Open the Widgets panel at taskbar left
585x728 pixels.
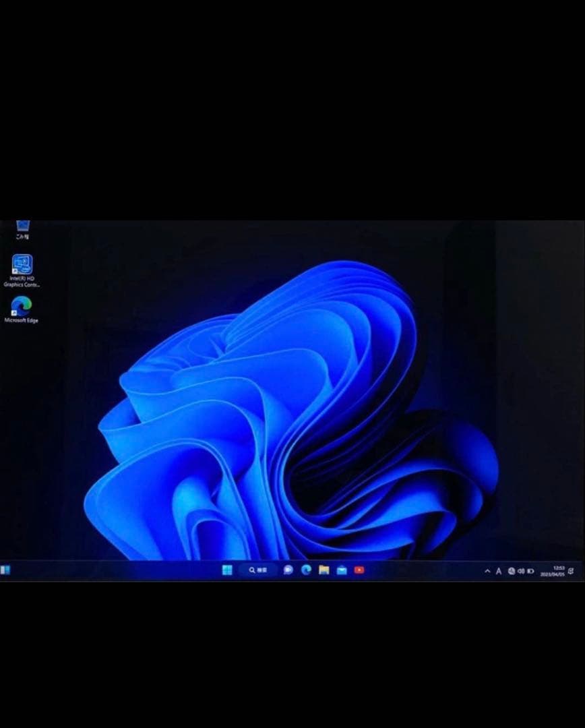point(5,570)
